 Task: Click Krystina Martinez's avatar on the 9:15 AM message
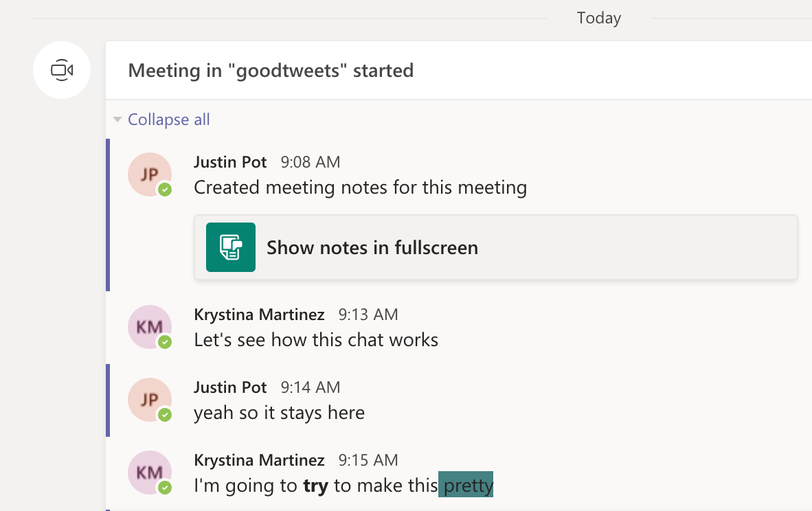tap(149, 472)
